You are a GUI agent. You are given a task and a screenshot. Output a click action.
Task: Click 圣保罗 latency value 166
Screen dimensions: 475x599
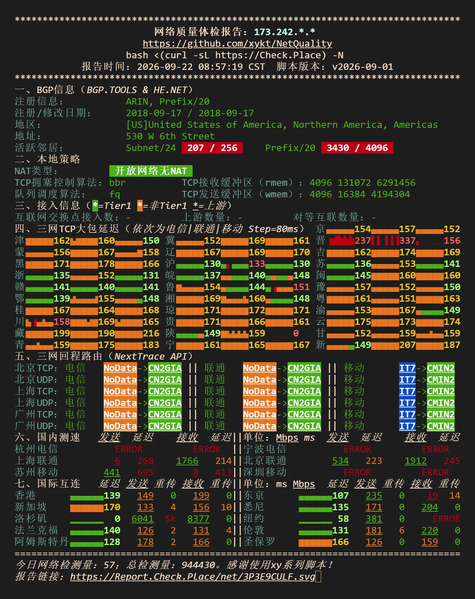(x=340, y=542)
